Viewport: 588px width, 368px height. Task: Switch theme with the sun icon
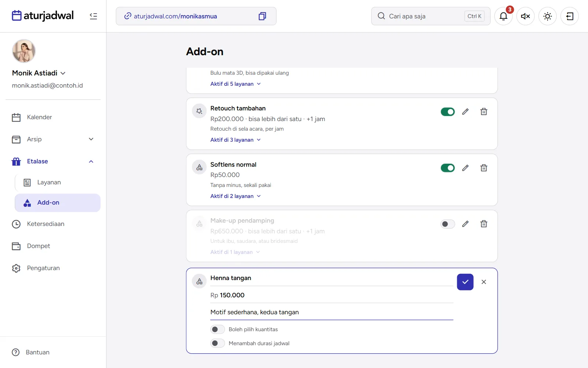pos(548,16)
